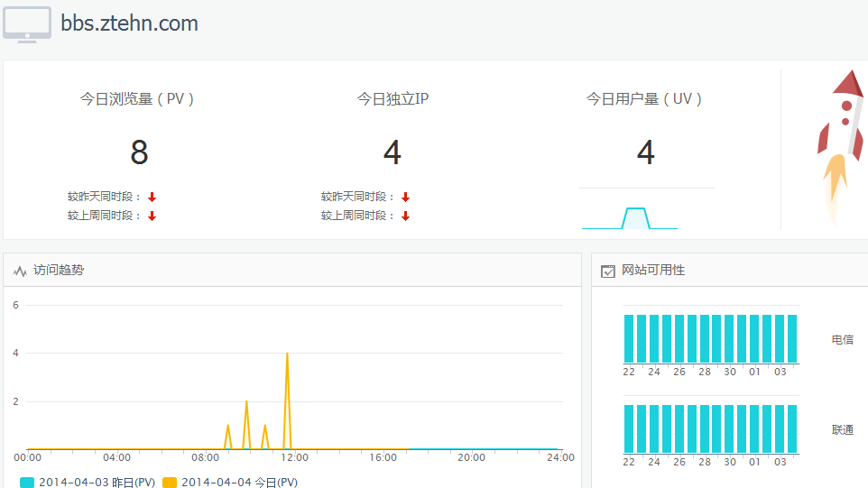Open the bbs.ztehn.com site title
Screen dimensions: 868x488
pyautogui.click(x=129, y=23)
